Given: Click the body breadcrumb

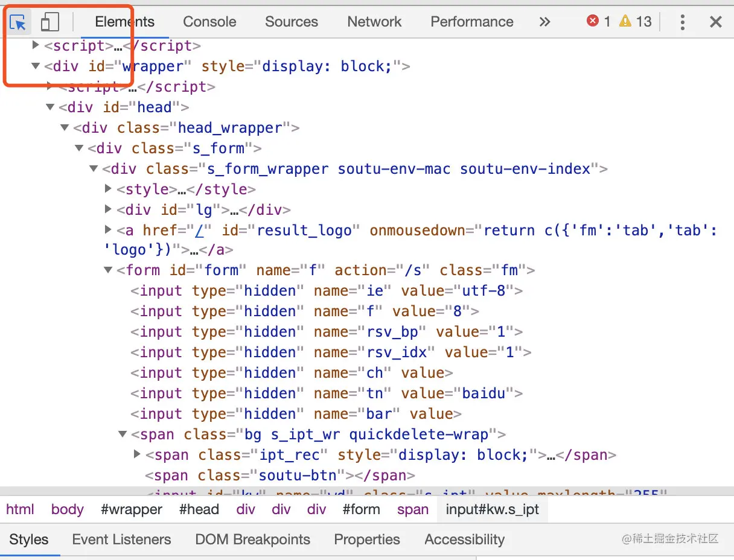Looking at the screenshot, I should click(x=67, y=509).
